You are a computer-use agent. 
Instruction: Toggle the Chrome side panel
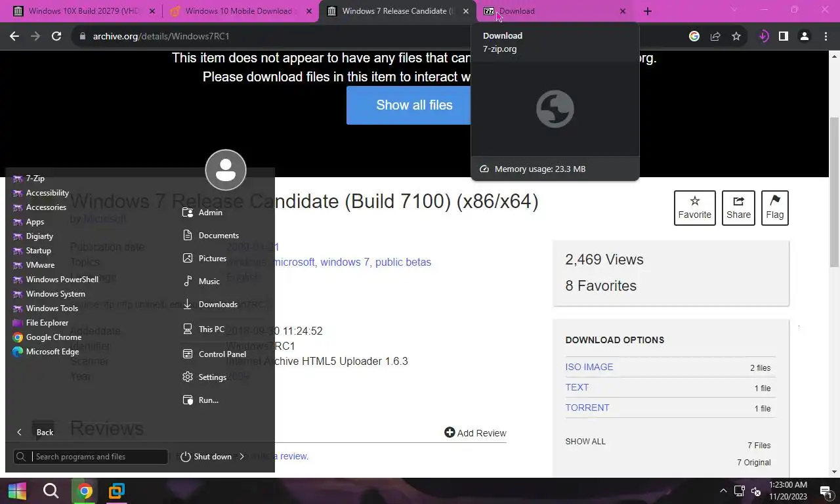coord(784,37)
